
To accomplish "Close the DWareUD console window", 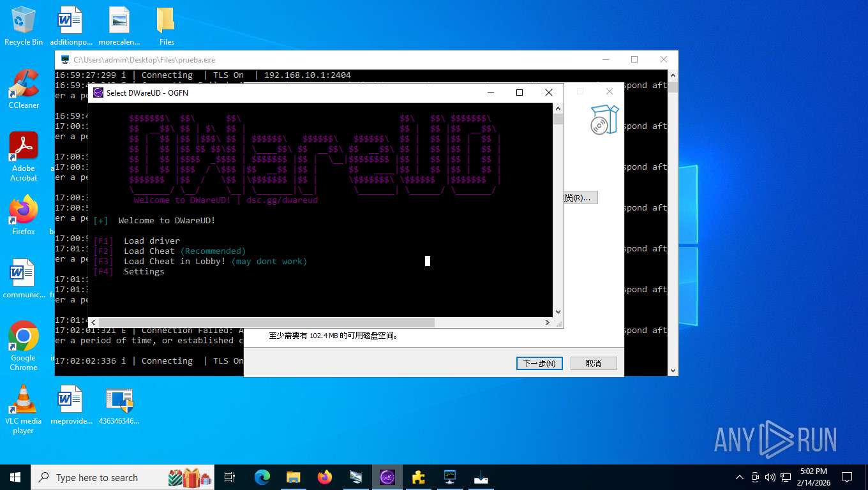I will pos(549,93).
